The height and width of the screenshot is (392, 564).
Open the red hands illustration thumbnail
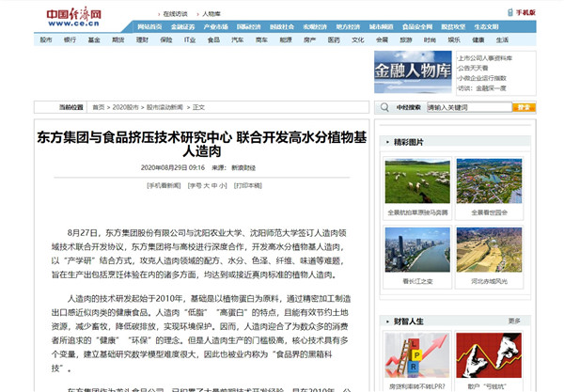(x=489, y=355)
